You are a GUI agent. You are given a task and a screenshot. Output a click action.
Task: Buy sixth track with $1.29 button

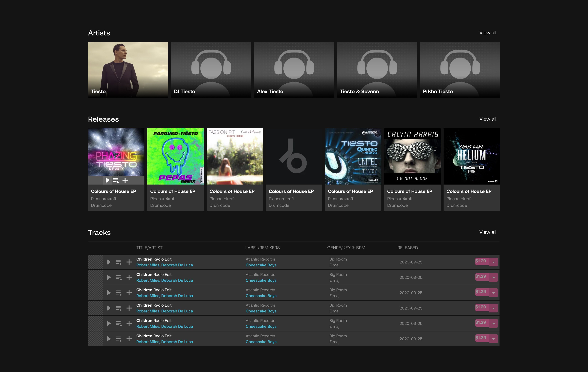[482, 339]
